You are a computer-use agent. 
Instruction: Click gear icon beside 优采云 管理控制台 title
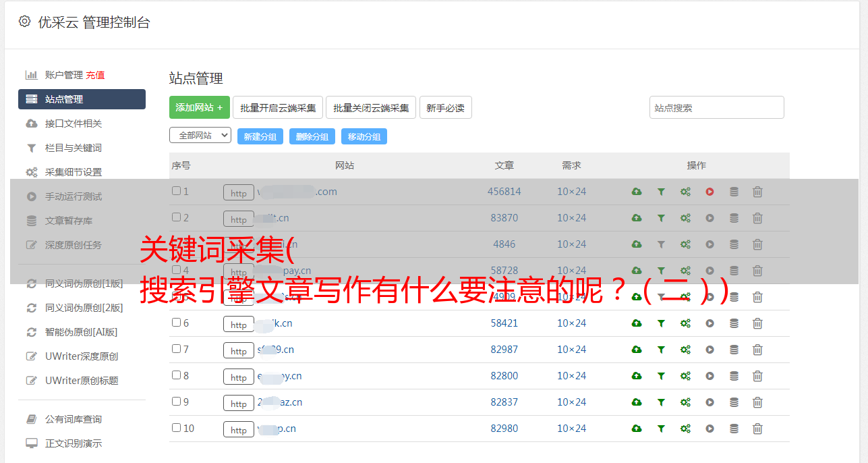25,22
